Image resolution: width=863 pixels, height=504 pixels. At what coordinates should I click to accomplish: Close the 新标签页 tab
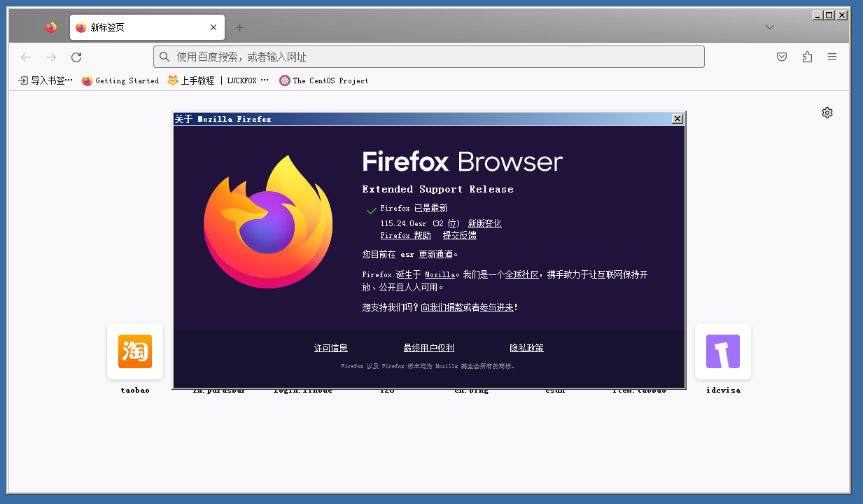(x=213, y=28)
